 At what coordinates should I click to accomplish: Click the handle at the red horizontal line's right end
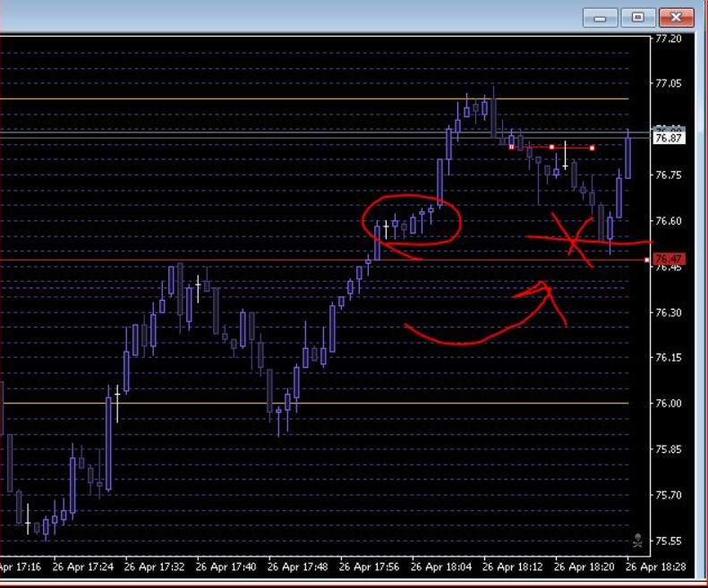(x=646, y=260)
